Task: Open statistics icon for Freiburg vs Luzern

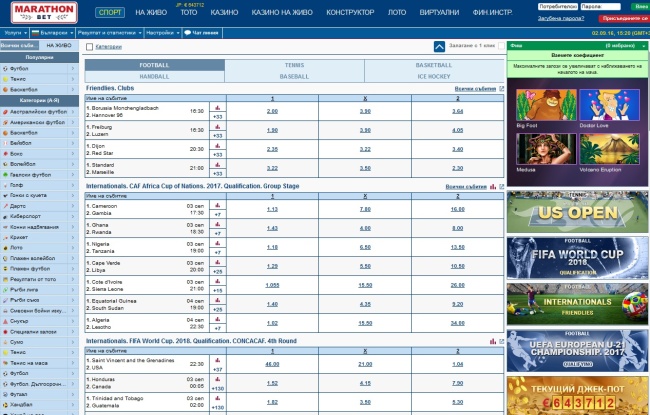Action: click(218, 127)
